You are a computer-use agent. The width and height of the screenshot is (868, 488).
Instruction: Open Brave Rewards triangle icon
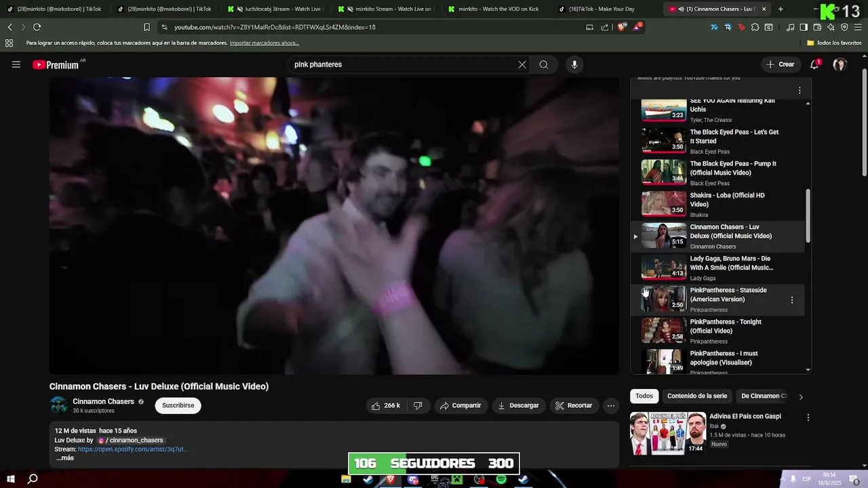click(x=637, y=27)
